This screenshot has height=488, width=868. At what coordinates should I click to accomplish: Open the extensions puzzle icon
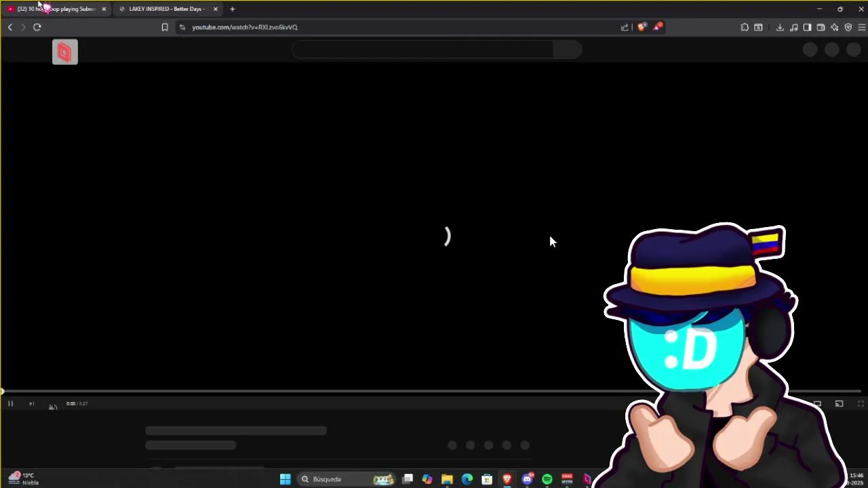[x=745, y=27]
